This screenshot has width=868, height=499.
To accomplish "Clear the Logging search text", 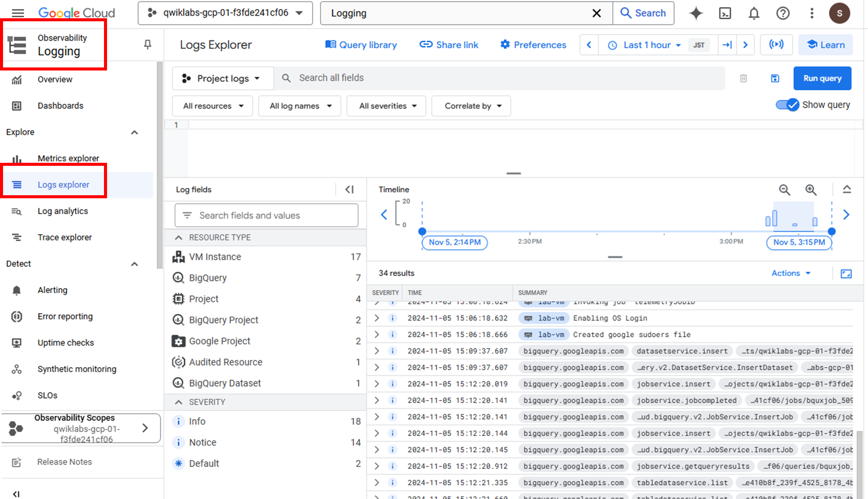I will pos(597,13).
